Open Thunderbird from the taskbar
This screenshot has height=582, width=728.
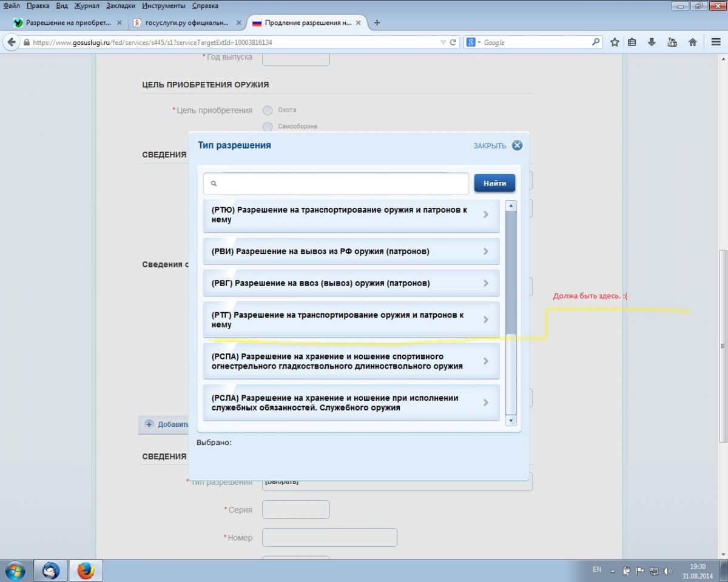pos(51,570)
